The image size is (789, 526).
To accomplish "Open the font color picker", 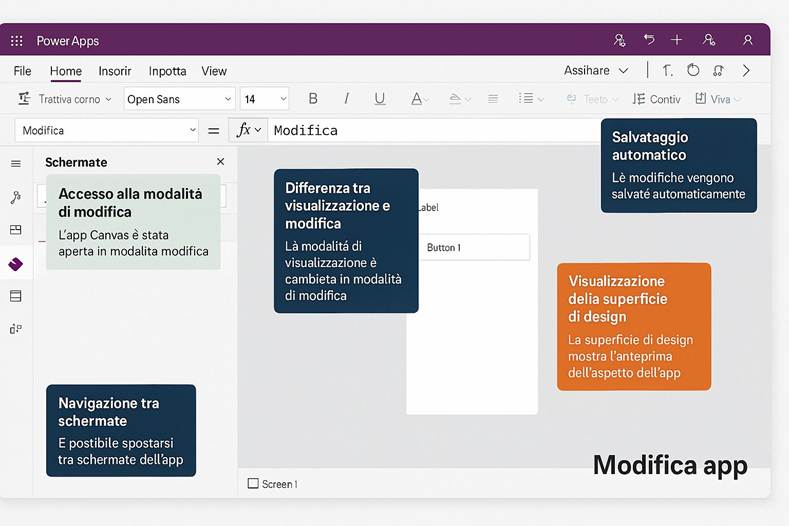I will point(420,99).
